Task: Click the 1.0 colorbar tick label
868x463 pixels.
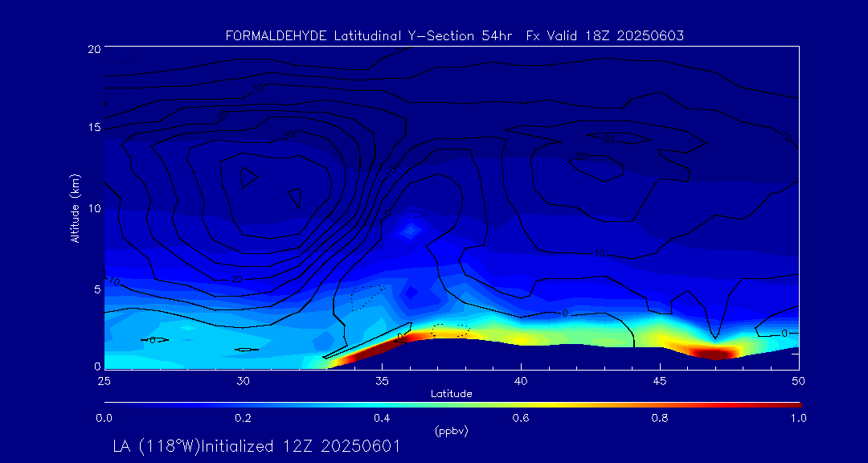Action: pos(799,418)
